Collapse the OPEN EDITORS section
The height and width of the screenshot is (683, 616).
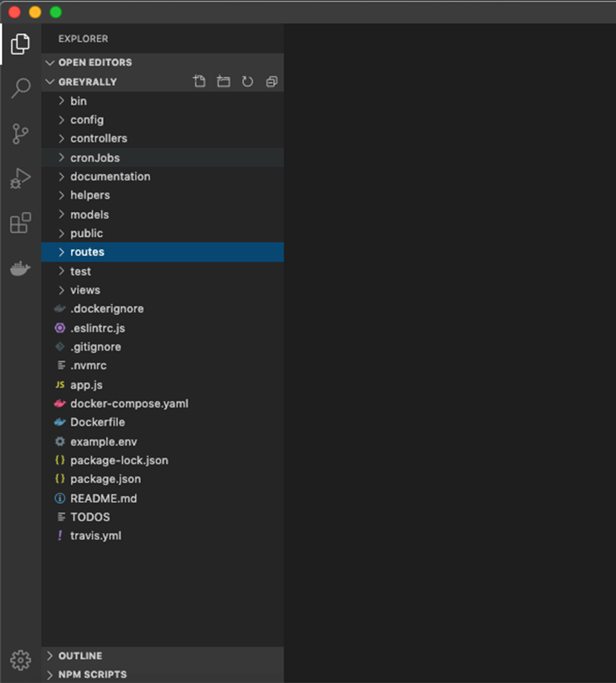pyautogui.click(x=94, y=62)
